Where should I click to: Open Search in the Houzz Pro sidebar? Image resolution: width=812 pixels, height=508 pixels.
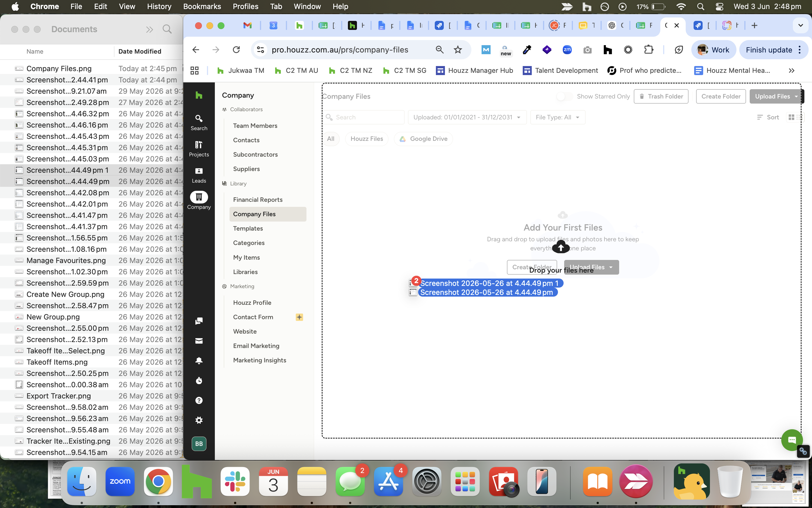pyautogui.click(x=199, y=122)
